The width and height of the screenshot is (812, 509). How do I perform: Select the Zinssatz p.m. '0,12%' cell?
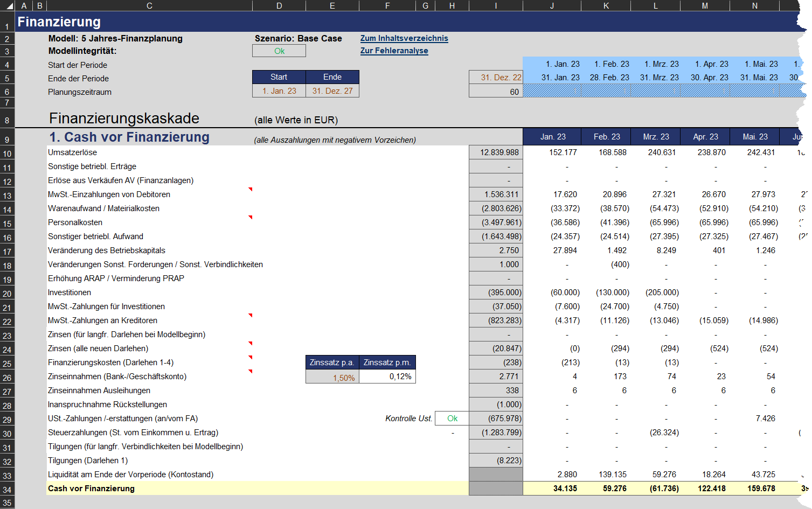[387, 376]
